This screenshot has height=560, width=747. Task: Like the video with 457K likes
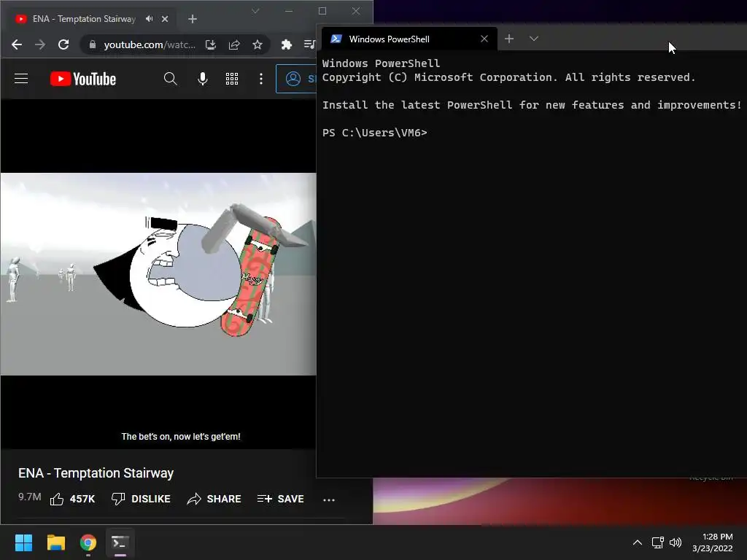pos(72,499)
